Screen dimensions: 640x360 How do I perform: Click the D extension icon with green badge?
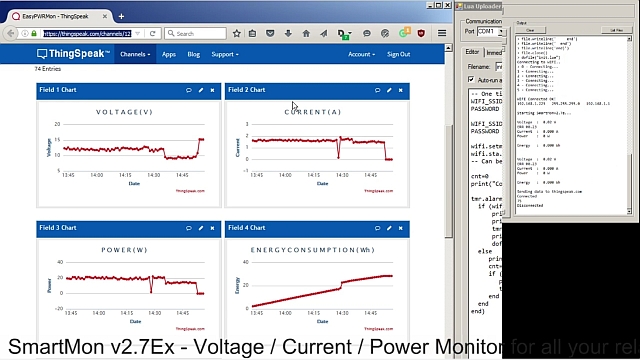tap(344, 34)
